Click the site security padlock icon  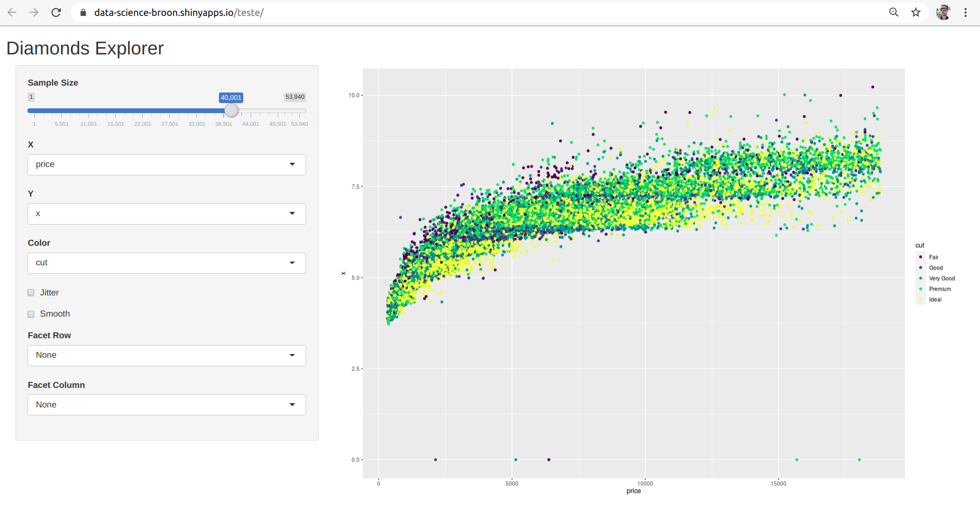(83, 13)
